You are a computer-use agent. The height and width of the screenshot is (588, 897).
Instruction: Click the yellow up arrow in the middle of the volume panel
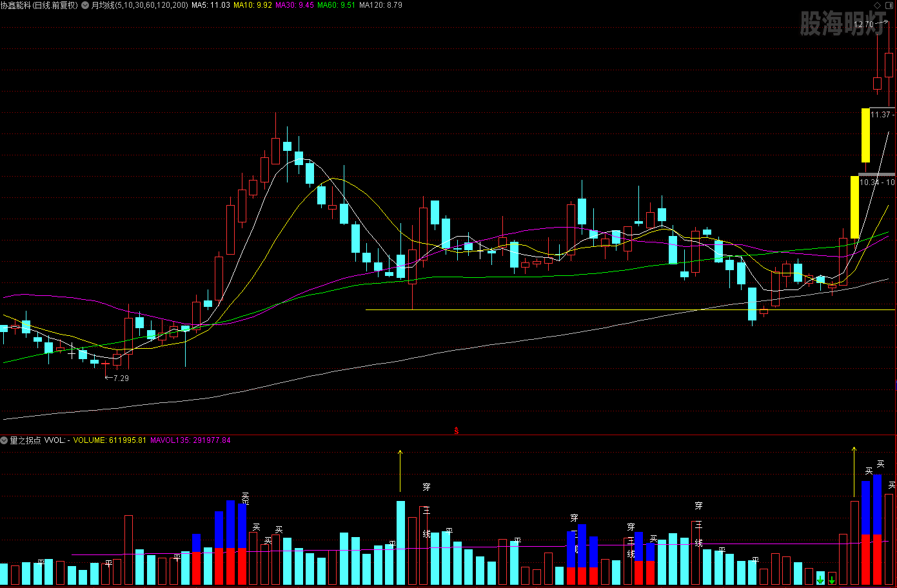pyautogui.click(x=400, y=471)
